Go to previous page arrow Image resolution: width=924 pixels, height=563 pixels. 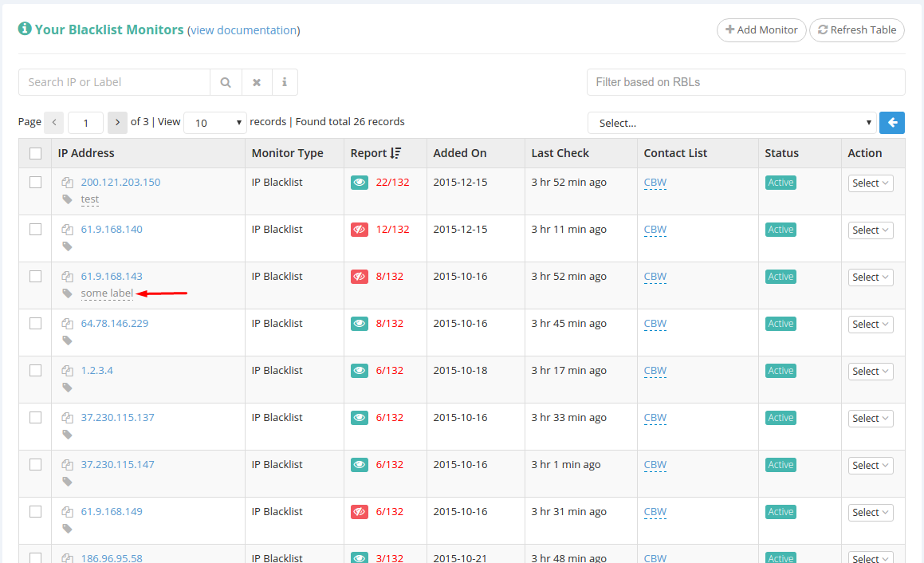tap(54, 123)
